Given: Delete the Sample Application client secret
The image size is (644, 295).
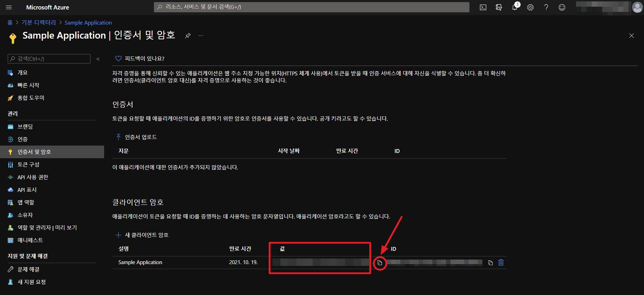Looking at the screenshot, I should pos(501,262).
